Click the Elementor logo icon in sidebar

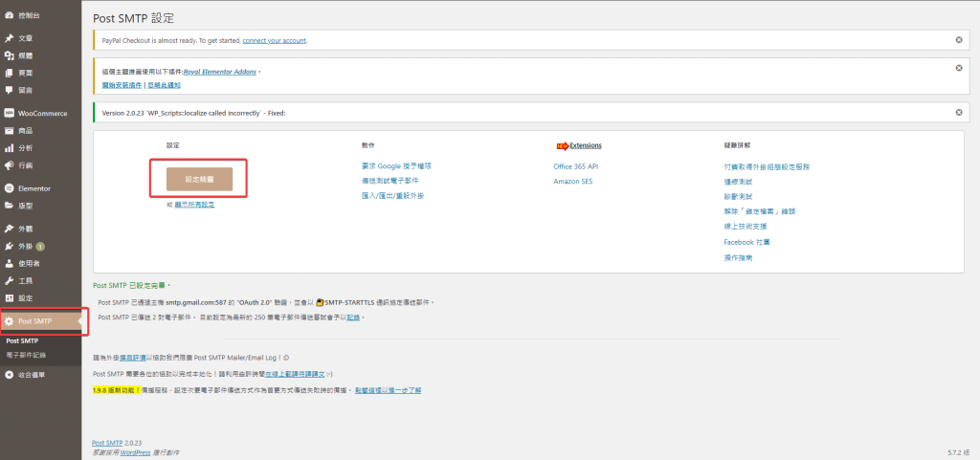(10, 187)
